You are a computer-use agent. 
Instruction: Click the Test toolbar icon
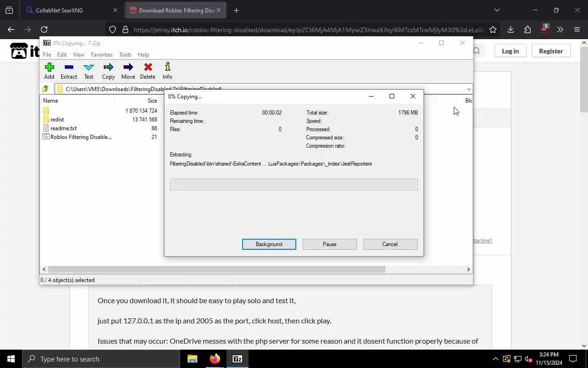(89, 71)
